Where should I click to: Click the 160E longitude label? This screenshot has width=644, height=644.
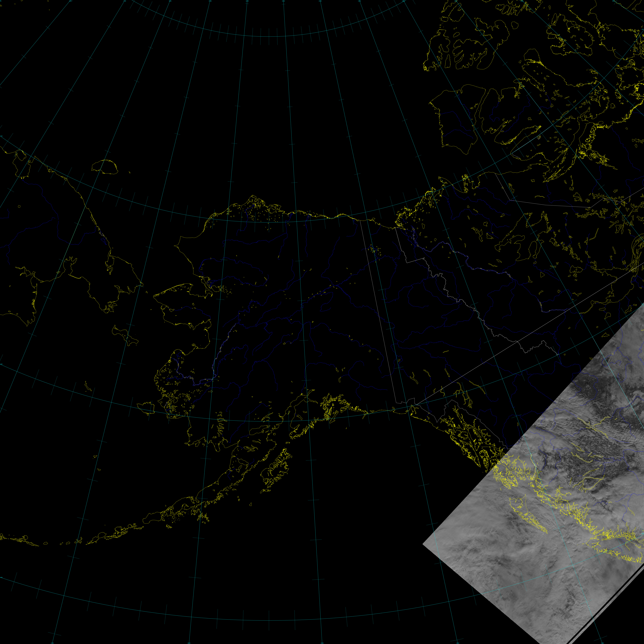click(70, 1)
